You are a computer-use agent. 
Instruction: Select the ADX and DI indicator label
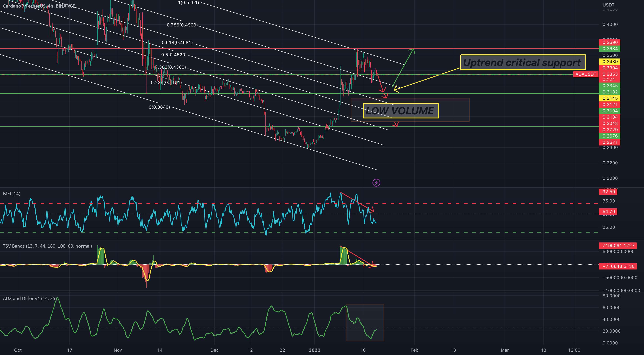pos(30,299)
